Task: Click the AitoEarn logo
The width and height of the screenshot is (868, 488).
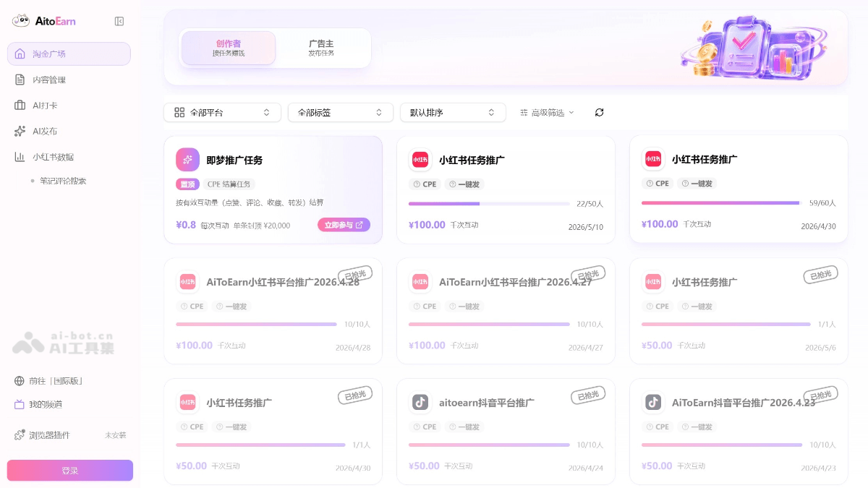Action: point(44,21)
